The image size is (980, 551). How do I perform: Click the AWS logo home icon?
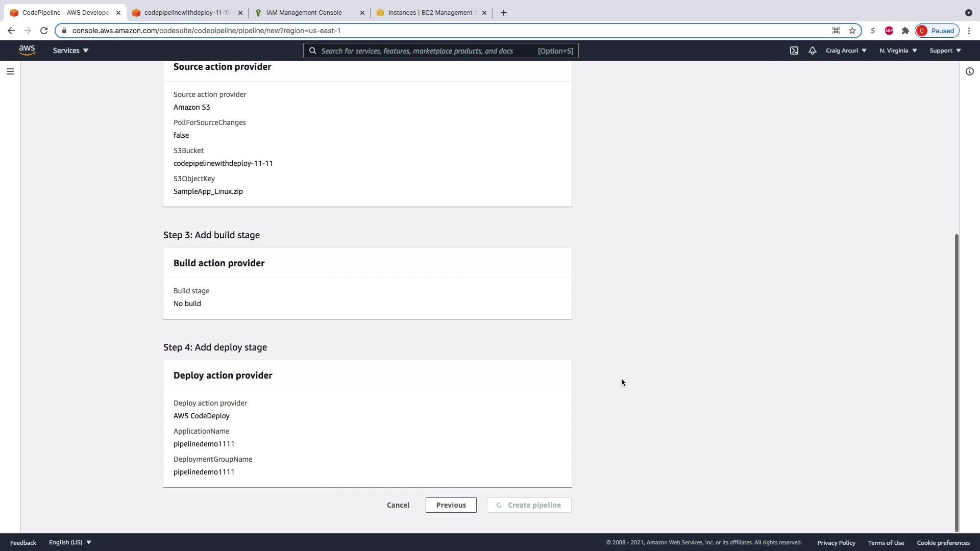pos(27,50)
